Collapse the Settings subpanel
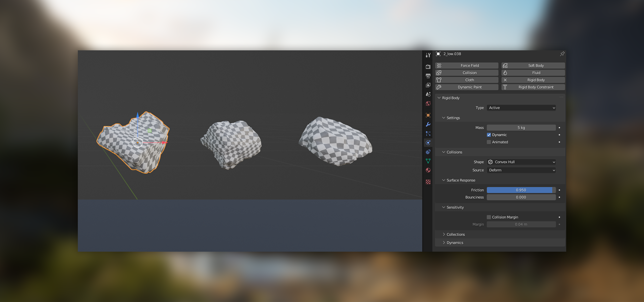644x302 pixels. coord(443,118)
